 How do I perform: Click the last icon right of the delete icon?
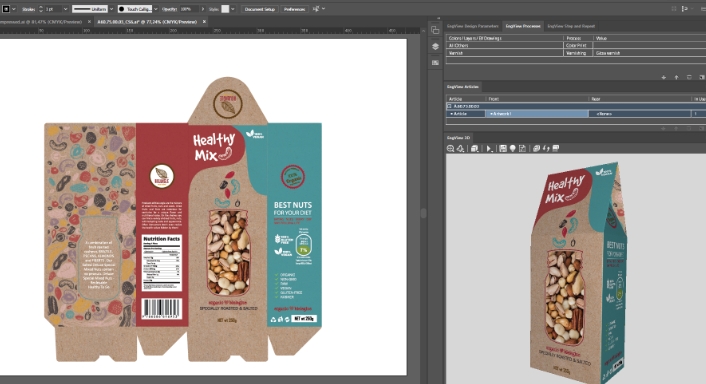pyautogui.click(x=701, y=77)
